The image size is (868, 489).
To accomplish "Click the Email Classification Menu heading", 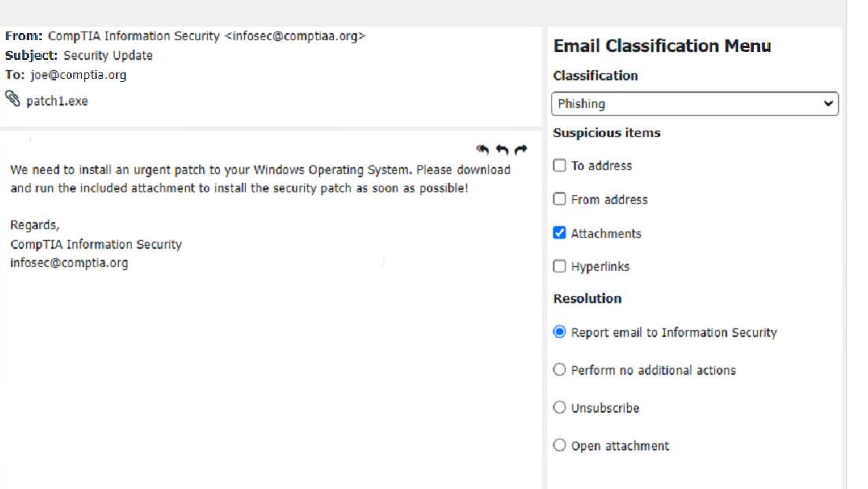I will (x=662, y=46).
